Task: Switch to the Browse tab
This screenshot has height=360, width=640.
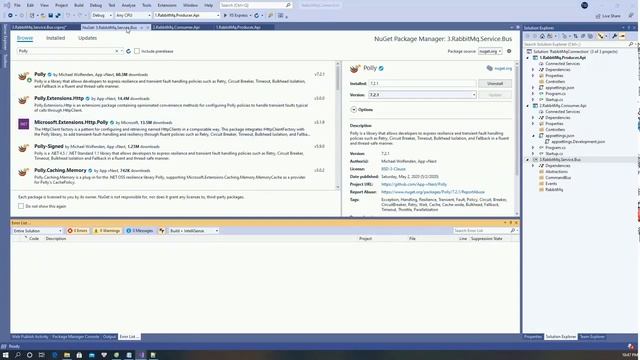Action: 25,38
